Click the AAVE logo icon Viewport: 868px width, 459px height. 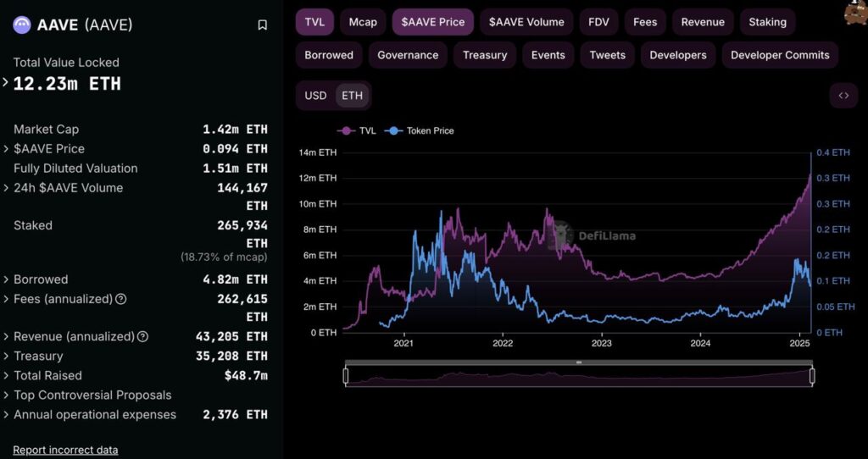point(22,25)
